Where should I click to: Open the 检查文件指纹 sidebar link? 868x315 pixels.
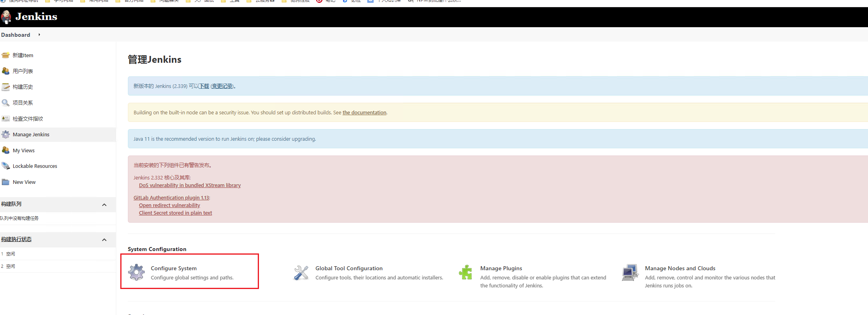pyautogui.click(x=28, y=119)
